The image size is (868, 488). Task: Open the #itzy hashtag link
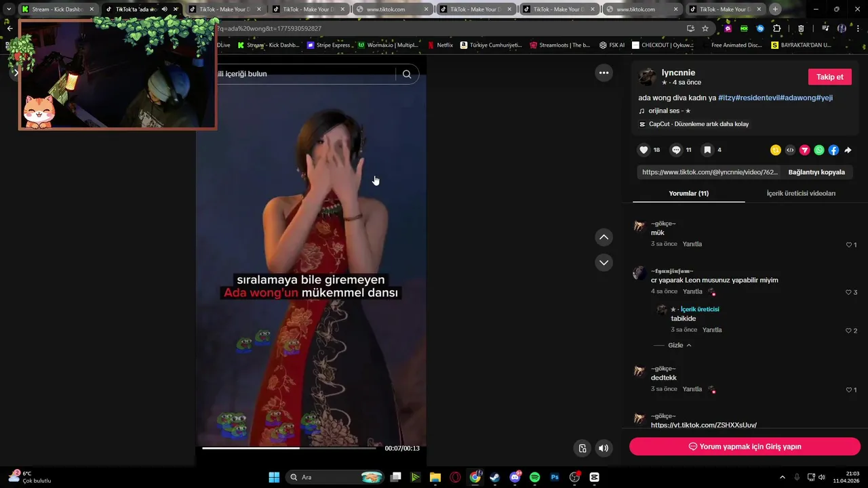click(x=728, y=98)
